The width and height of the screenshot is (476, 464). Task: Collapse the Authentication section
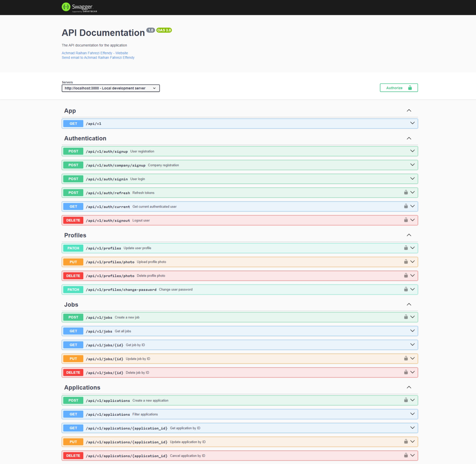click(x=409, y=138)
